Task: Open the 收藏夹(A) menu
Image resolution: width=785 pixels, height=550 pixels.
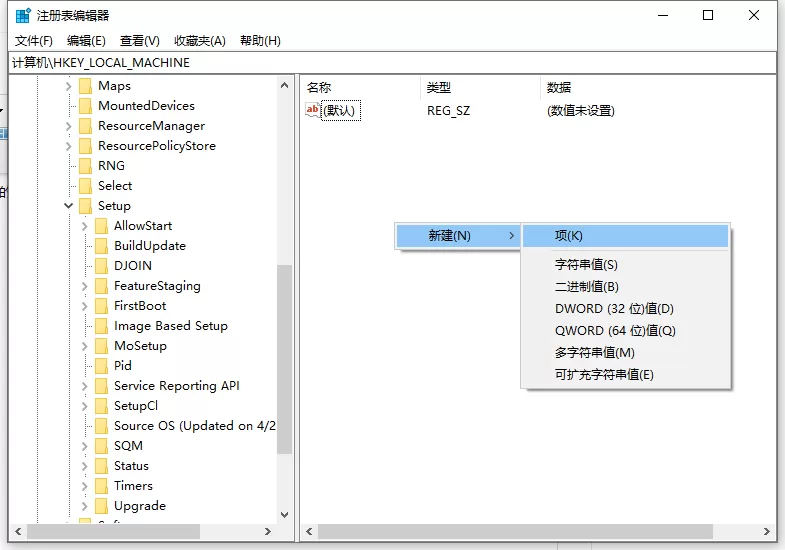Action: 200,41
